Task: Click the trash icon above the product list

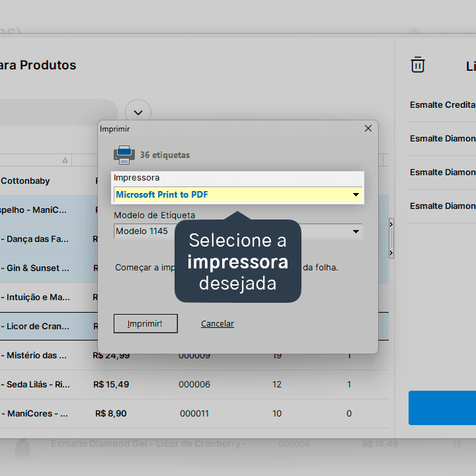Action: click(x=417, y=65)
